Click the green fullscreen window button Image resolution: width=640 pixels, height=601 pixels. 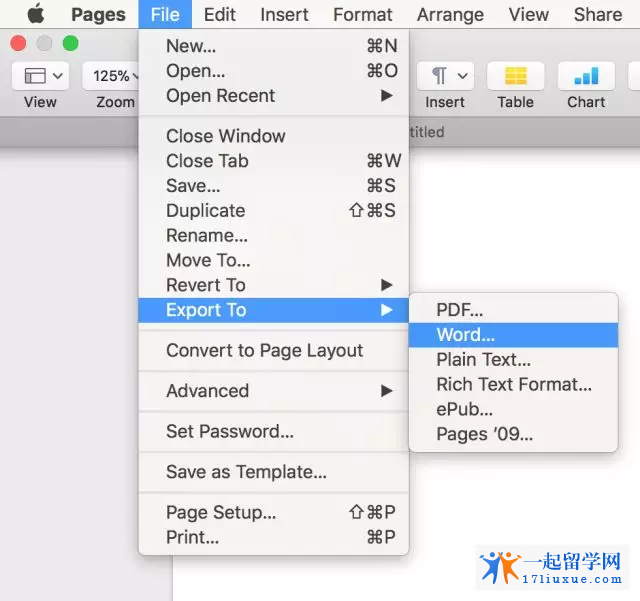coord(70,43)
